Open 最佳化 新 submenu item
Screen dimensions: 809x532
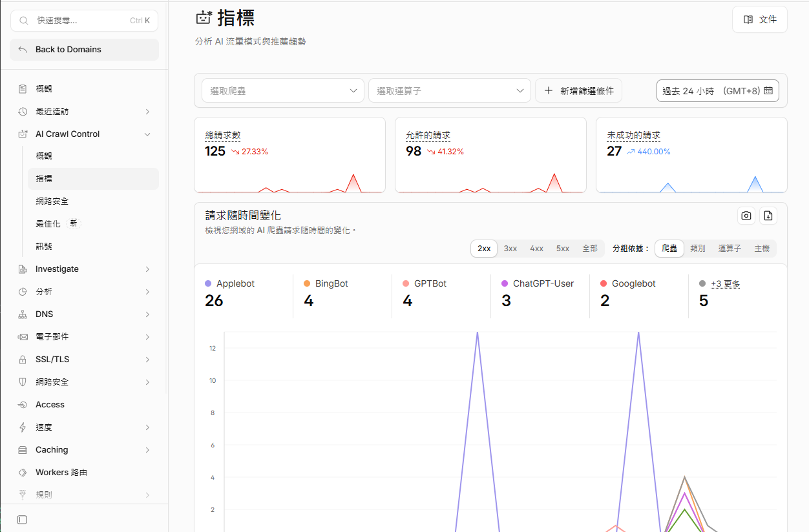[x=93, y=224]
